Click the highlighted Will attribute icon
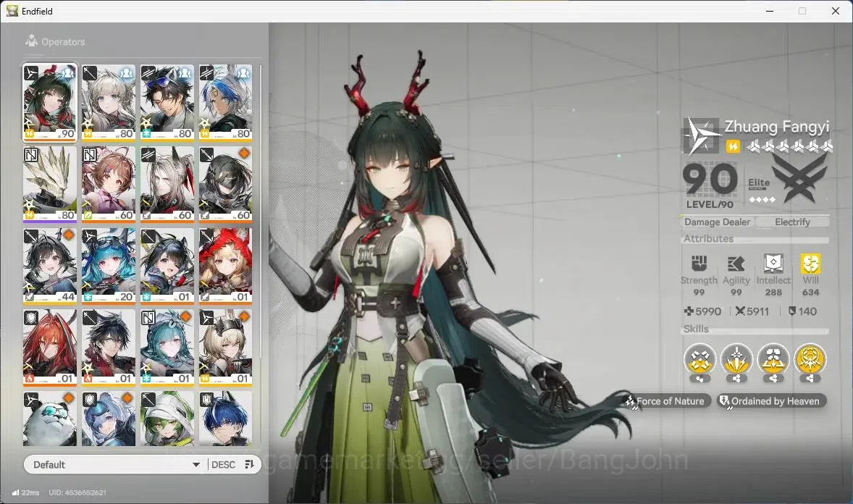Viewport: 853px width, 504px height. (x=810, y=264)
